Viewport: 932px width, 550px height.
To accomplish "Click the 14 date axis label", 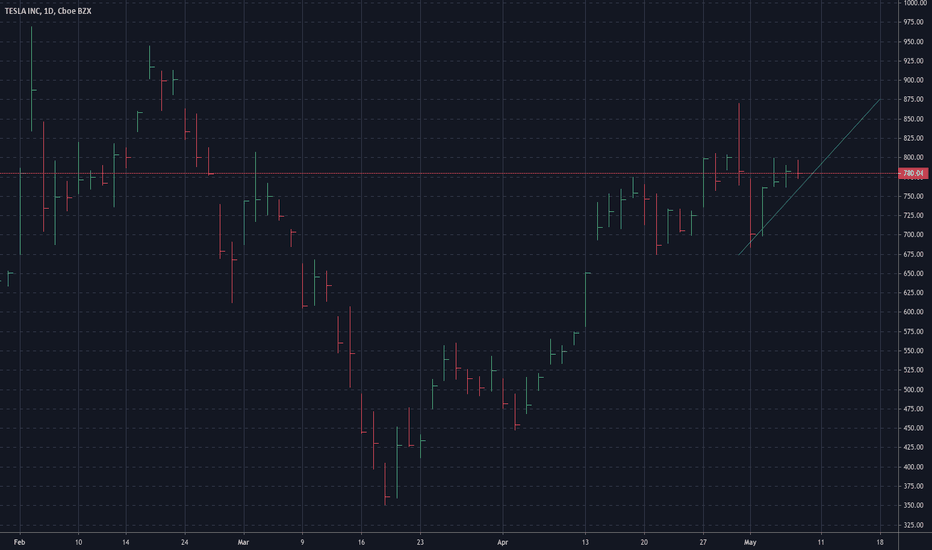I will pyautogui.click(x=125, y=542).
